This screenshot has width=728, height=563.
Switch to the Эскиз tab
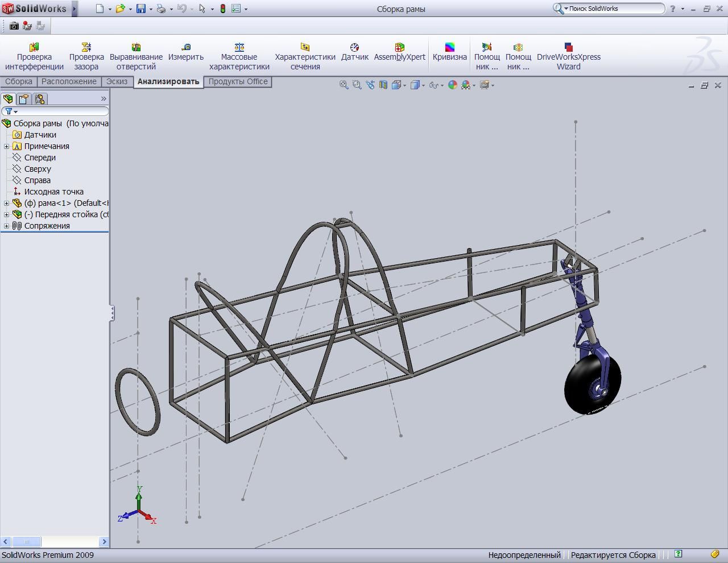(x=117, y=81)
